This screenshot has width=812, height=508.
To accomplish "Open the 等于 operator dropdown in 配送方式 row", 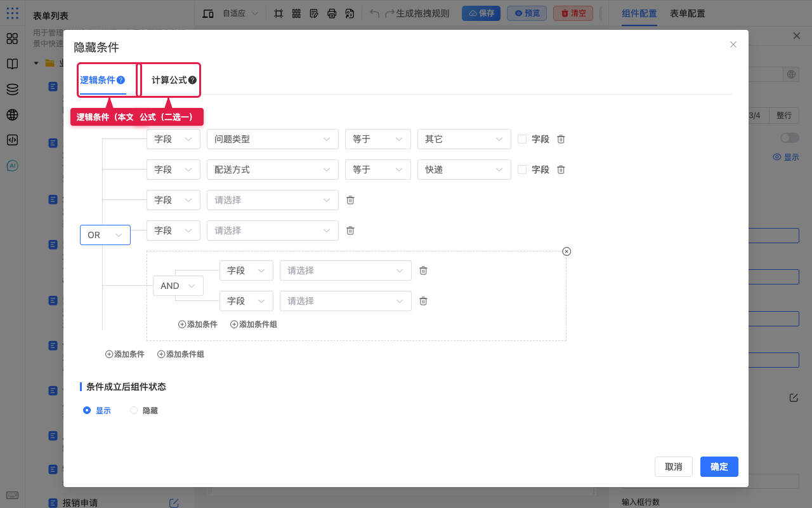I will pos(378,170).
